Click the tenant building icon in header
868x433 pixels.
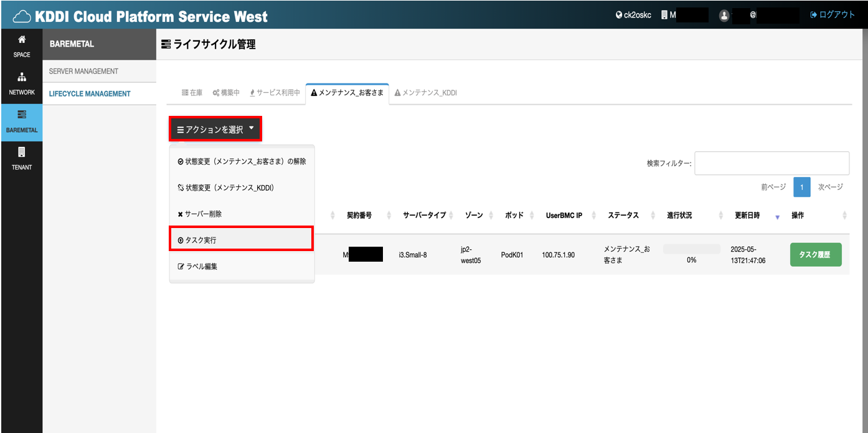tap(664, 15)
